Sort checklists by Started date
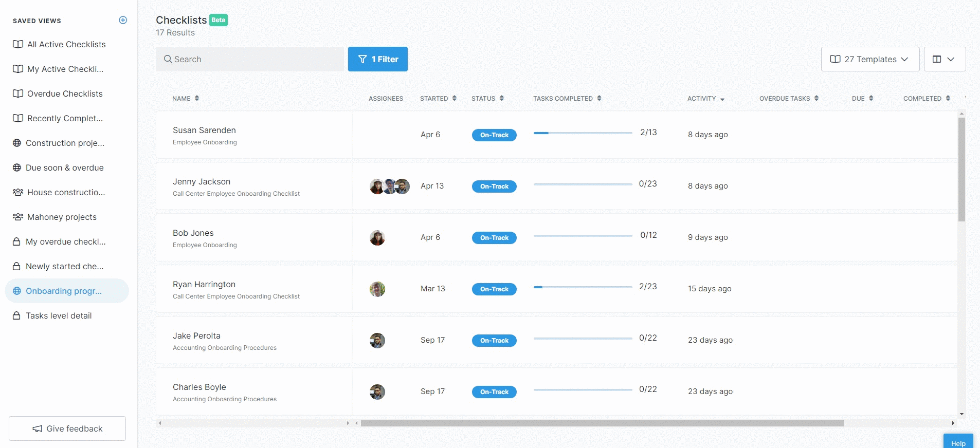980x448 pixels. pos(454,98)
